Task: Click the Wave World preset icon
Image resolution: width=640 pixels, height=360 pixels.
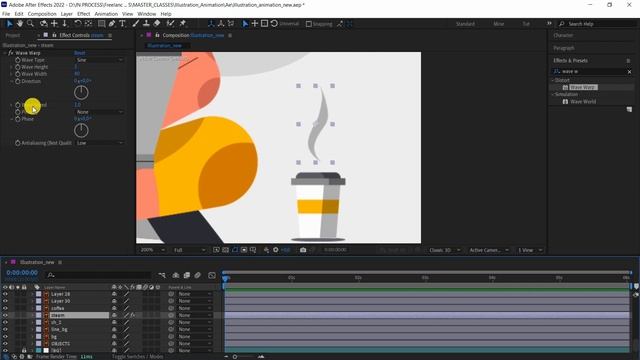Action: pyautogui.click(x=565, y=102)
